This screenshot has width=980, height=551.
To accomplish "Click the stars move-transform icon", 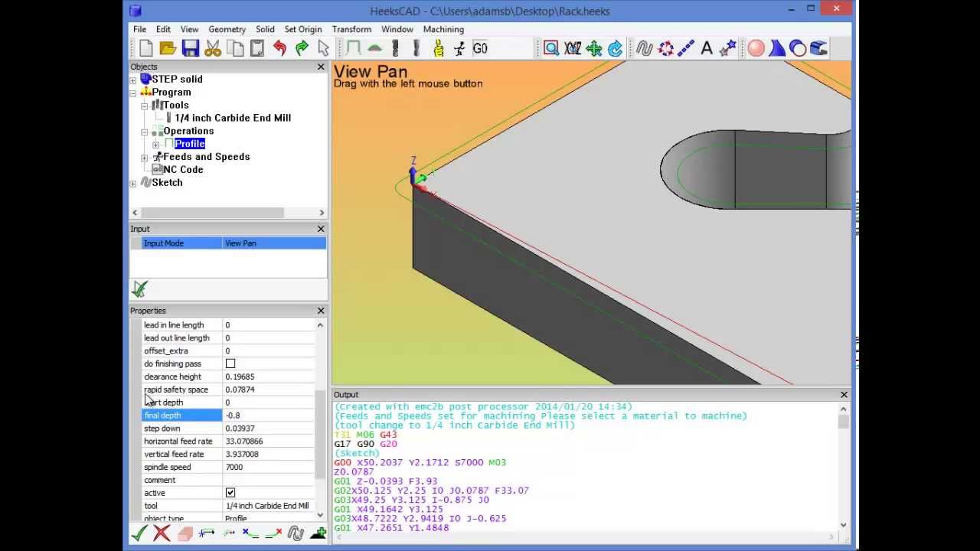I will [727, 49].
